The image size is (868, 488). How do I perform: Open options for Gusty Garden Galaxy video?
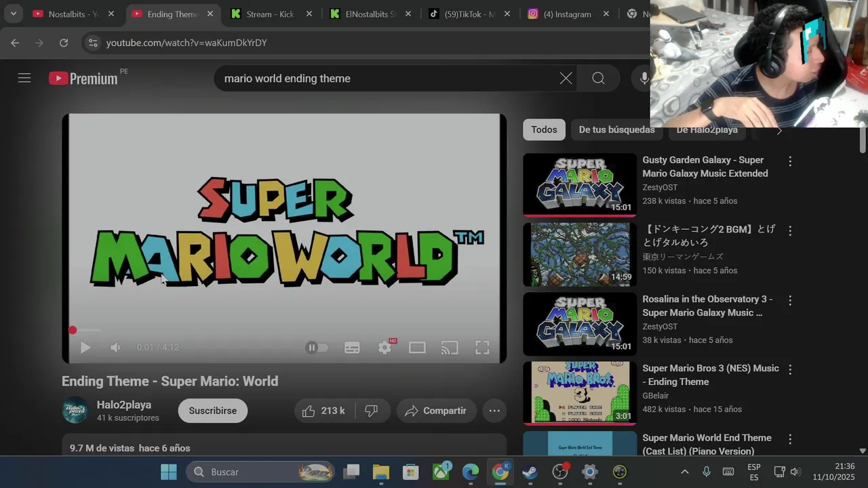point(790,161)
